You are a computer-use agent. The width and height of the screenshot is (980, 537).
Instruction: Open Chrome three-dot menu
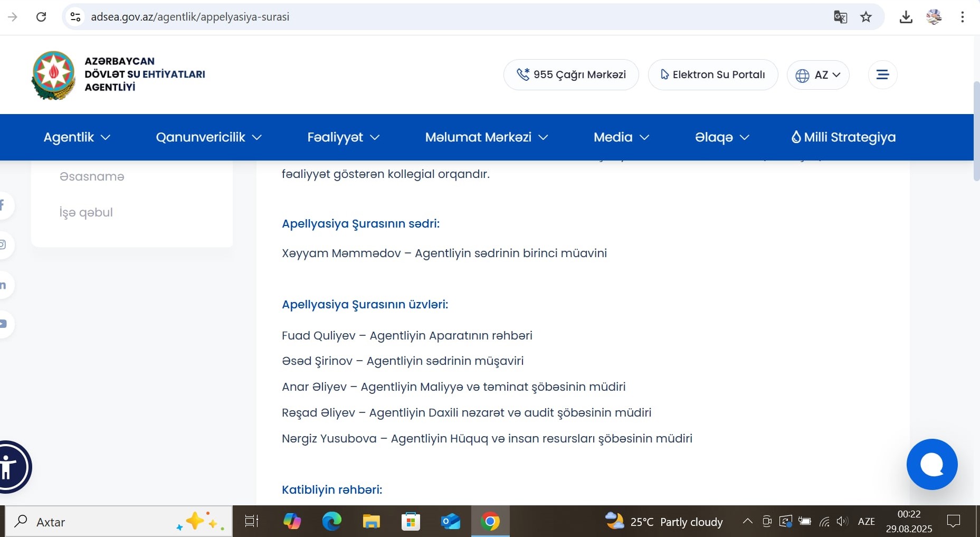(x=962, y=17)
